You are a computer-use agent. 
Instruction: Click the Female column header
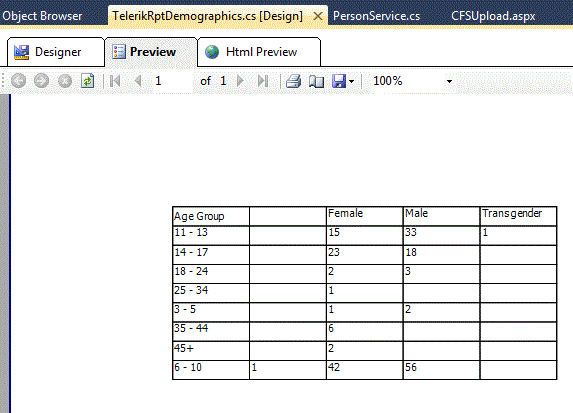[x=364, y=216]
